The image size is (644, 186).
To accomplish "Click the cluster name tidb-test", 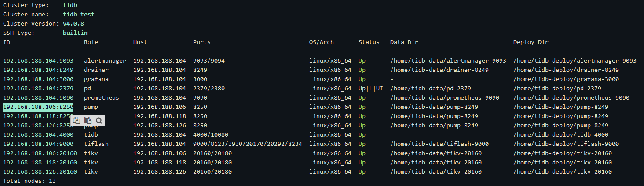I will click(x=79, y=15).
